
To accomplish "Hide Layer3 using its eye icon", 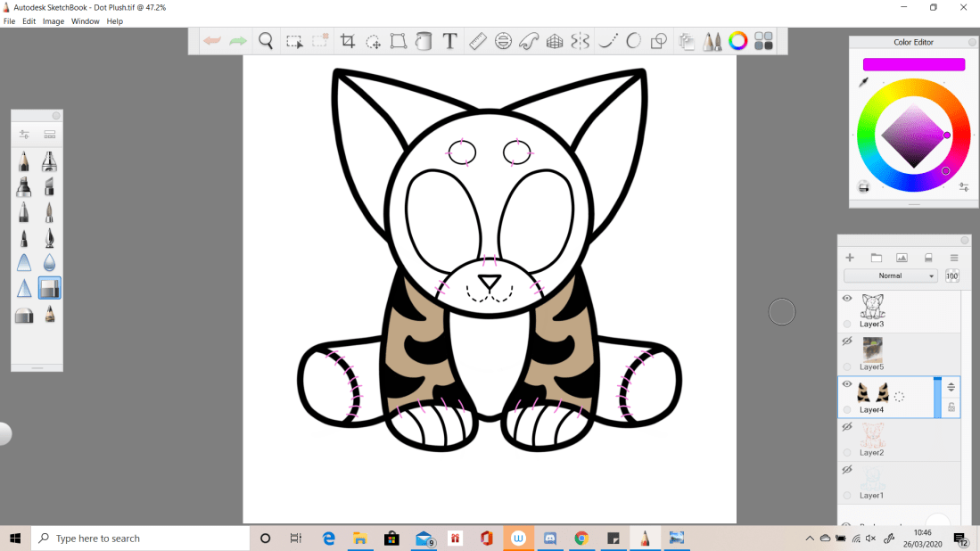I will [847, 299].
